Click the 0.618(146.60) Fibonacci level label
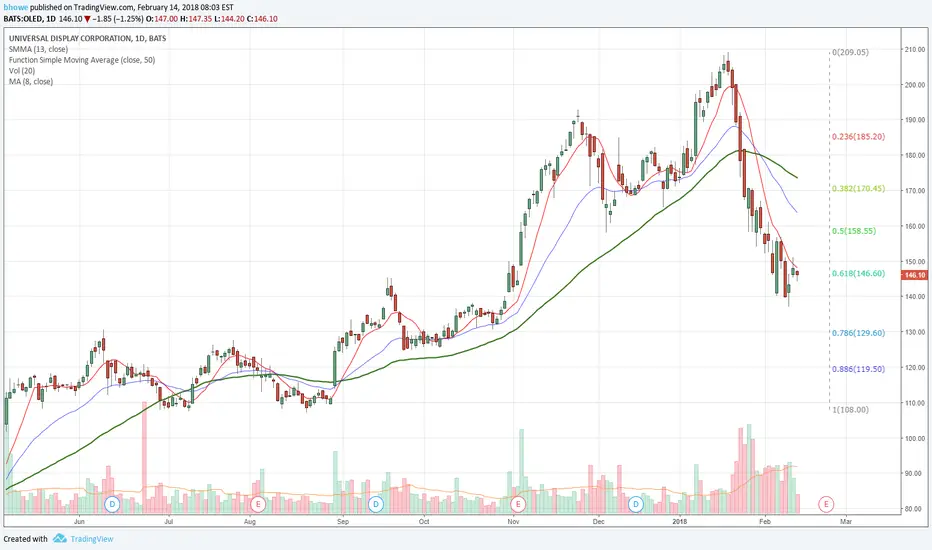 coord(858,274)
